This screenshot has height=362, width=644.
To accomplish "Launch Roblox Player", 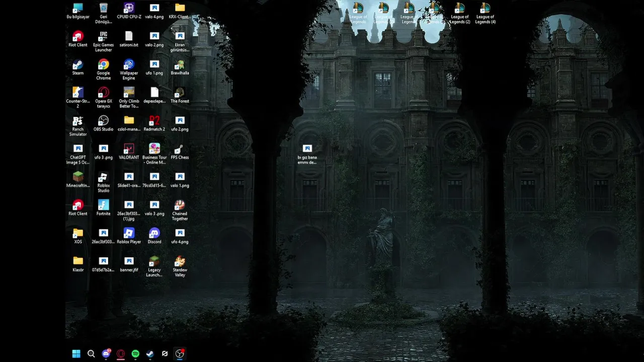I will [x=129, y=236].
